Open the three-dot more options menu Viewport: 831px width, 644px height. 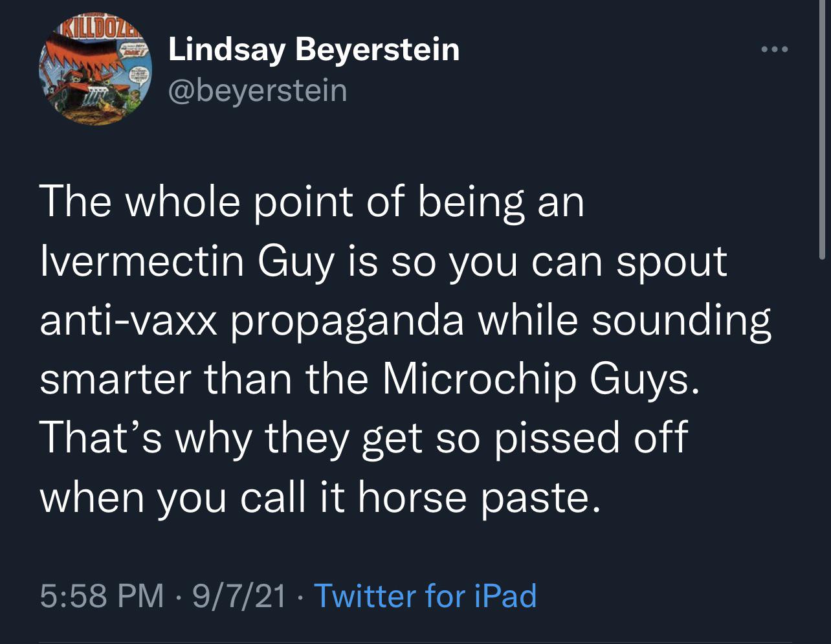[x=775, y=49]
